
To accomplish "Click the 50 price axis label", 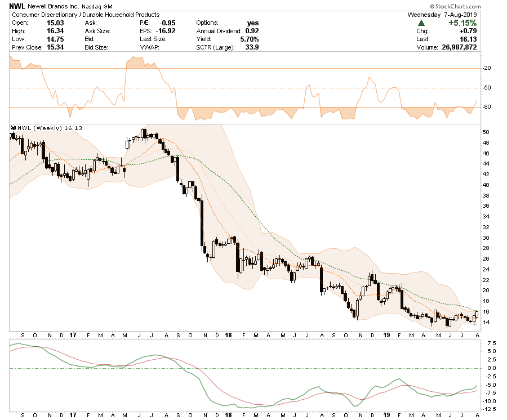I will tap(486, 132).
